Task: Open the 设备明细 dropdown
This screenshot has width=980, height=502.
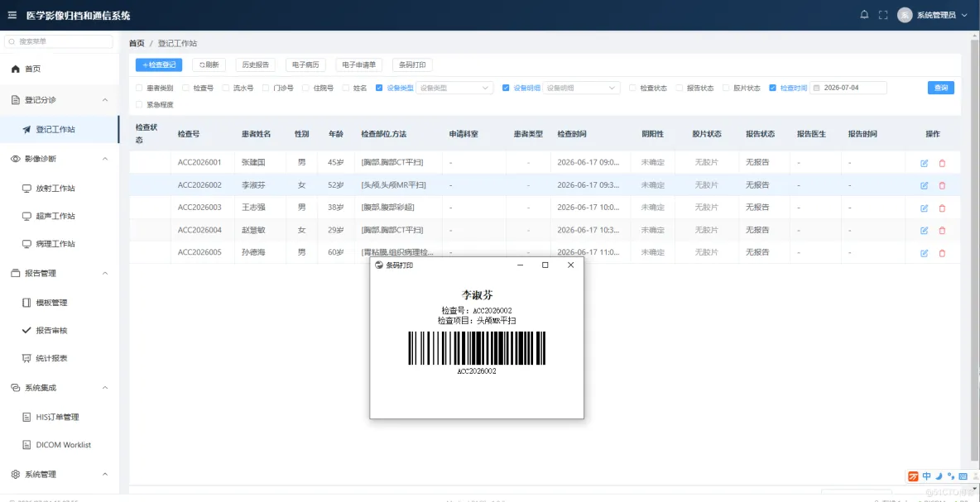Action: 581,88
